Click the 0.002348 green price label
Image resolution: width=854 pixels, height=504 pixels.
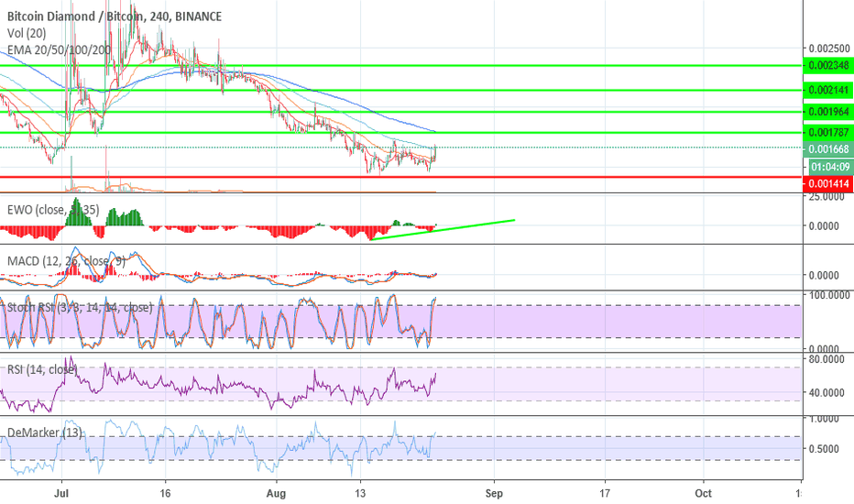[x=828, y=65]
